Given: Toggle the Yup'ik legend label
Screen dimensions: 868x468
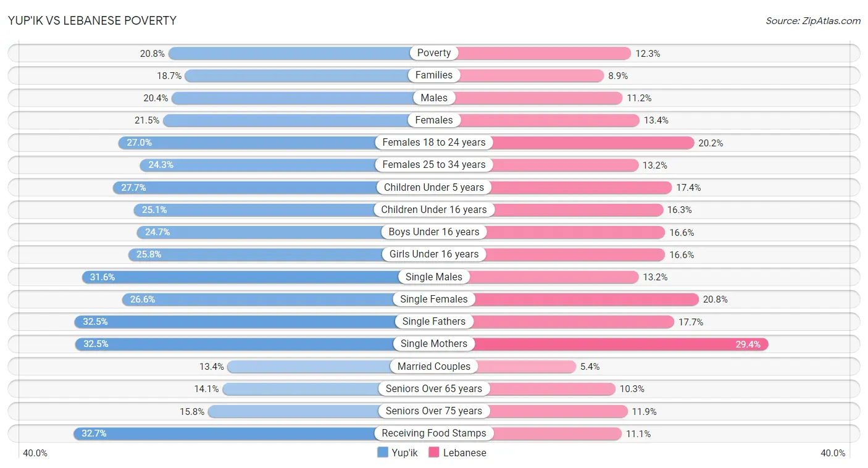Looking at the screenshot, I should click(404, 453).
